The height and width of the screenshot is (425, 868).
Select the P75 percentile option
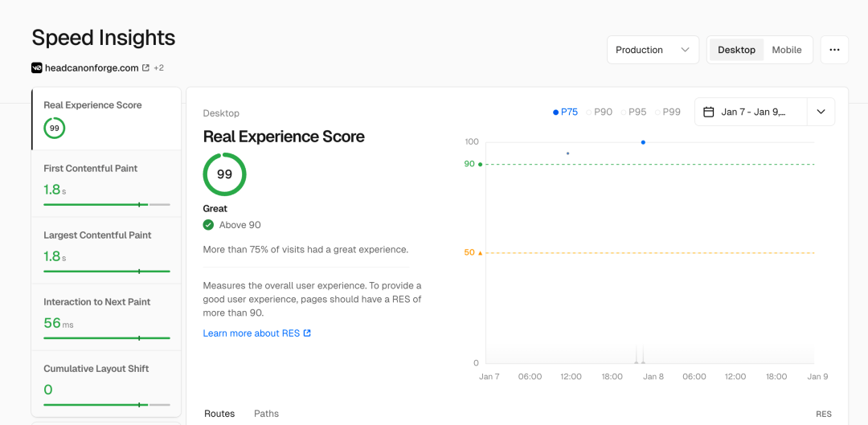click(x=566, y=112)
